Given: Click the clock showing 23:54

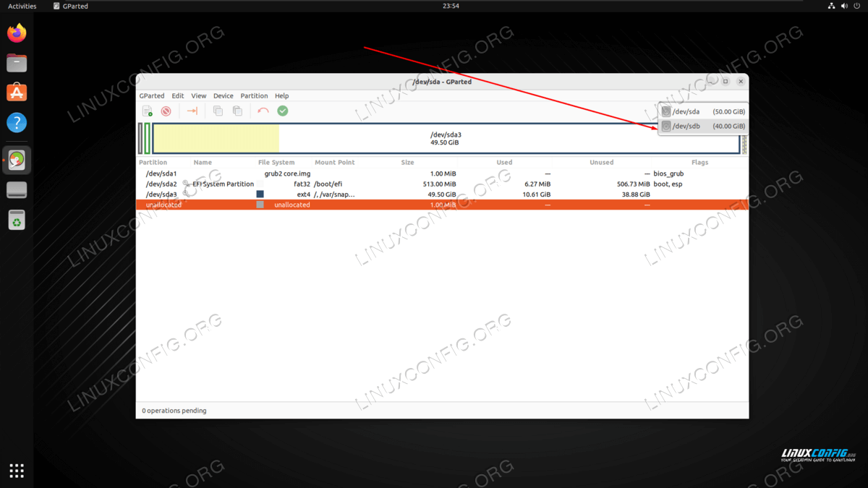Looking at the screenshot, I should pos(451,6).
